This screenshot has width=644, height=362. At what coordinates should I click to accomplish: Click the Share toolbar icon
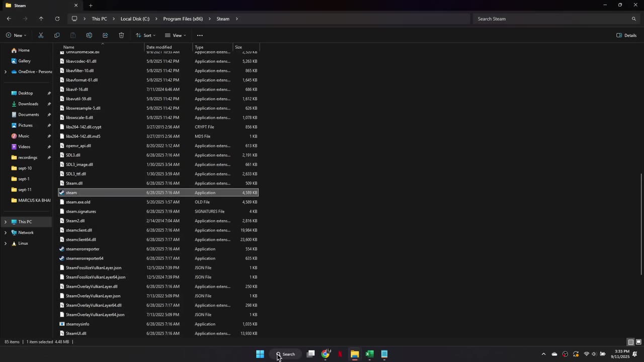pos(105,35)
